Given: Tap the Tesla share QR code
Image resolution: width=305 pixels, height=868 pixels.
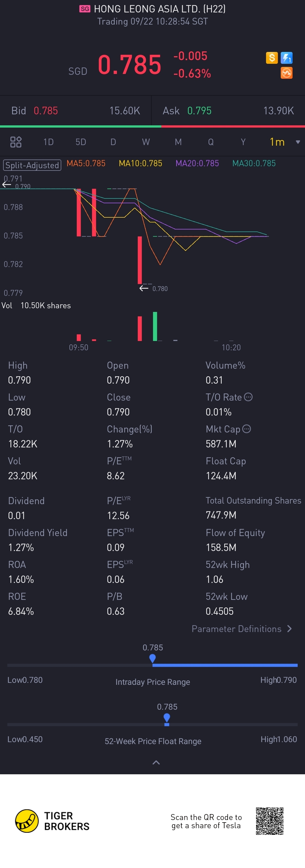Looking at the screenshot, I should [269, 821].
